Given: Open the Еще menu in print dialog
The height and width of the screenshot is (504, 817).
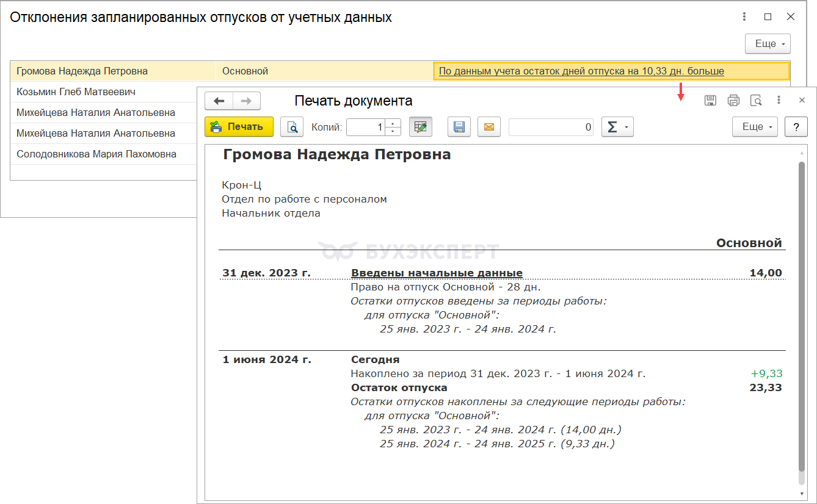Looking at the screenshot, I should [x=755, y=127].
